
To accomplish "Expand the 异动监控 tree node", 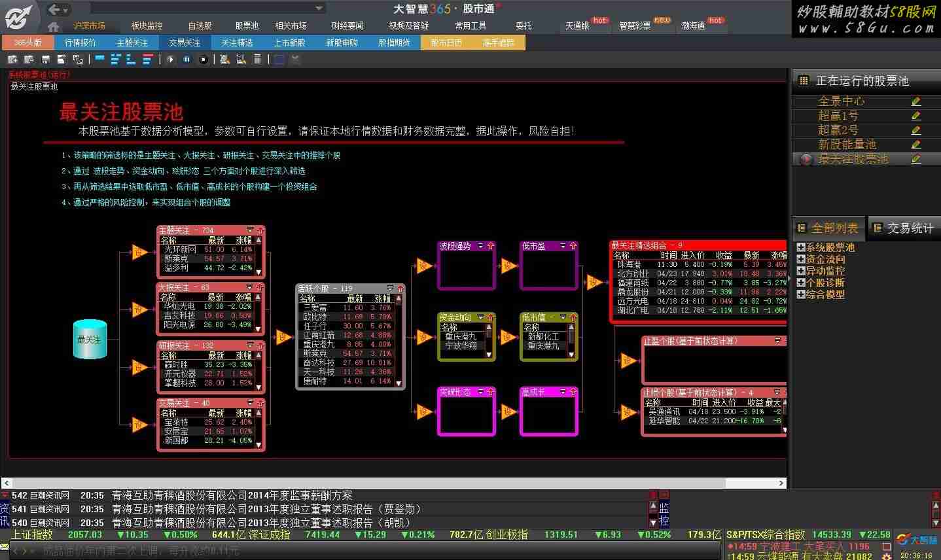I will pyautogui.click(x=801, y=271).
